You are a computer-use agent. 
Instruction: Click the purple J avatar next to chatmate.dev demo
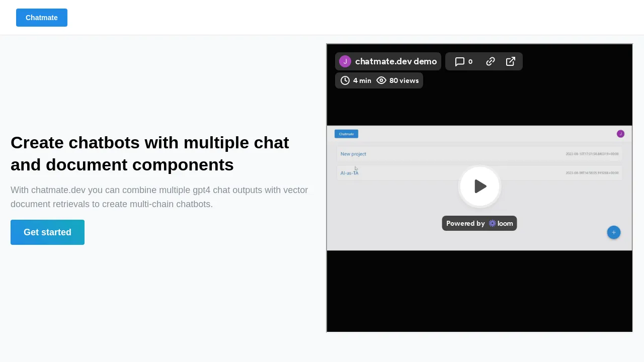(x=345, y=61)
